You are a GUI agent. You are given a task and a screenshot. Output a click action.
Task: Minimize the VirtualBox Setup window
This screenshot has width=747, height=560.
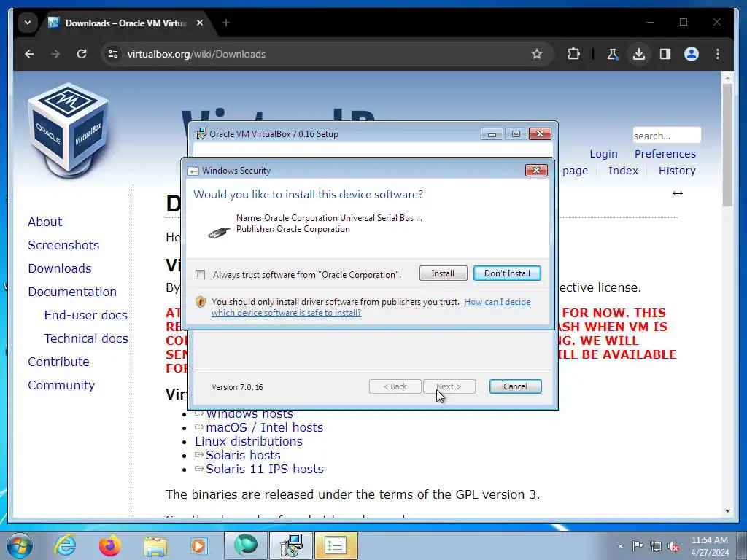click(492, 134)
